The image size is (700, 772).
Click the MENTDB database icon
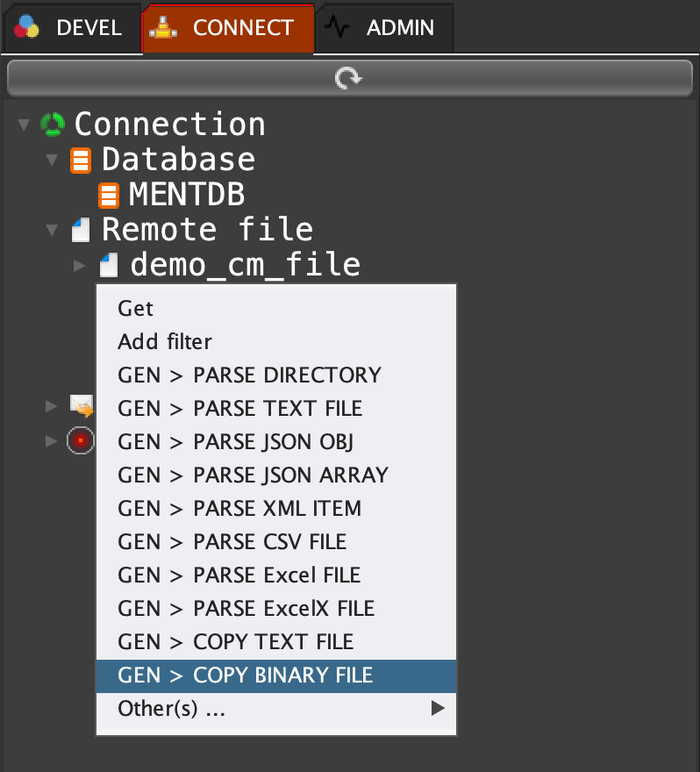(109, 195)
